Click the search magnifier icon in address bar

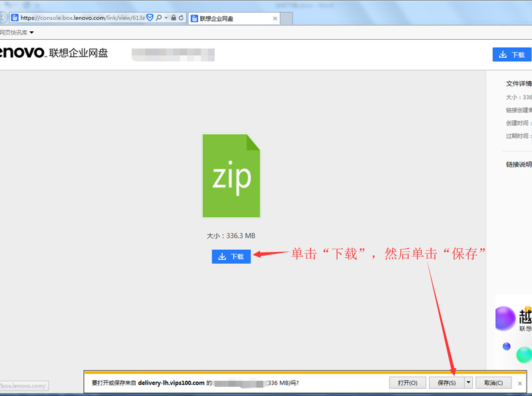[159, 18]
